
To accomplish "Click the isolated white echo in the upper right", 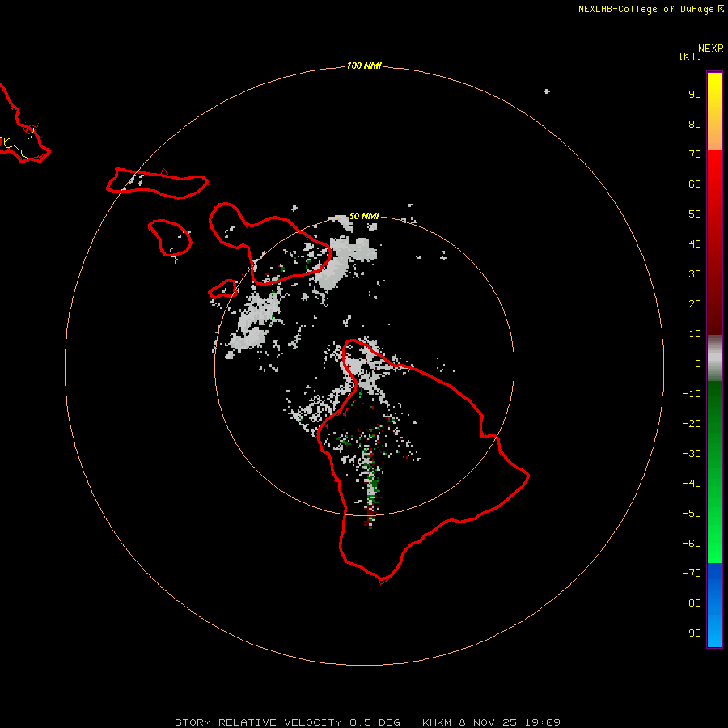I will pyautogui.click(x=547, y=91).
